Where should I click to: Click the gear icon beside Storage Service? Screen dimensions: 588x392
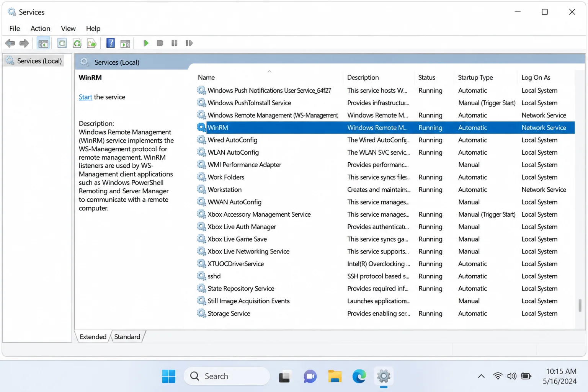pyautogui.click(x=201, y=313)
